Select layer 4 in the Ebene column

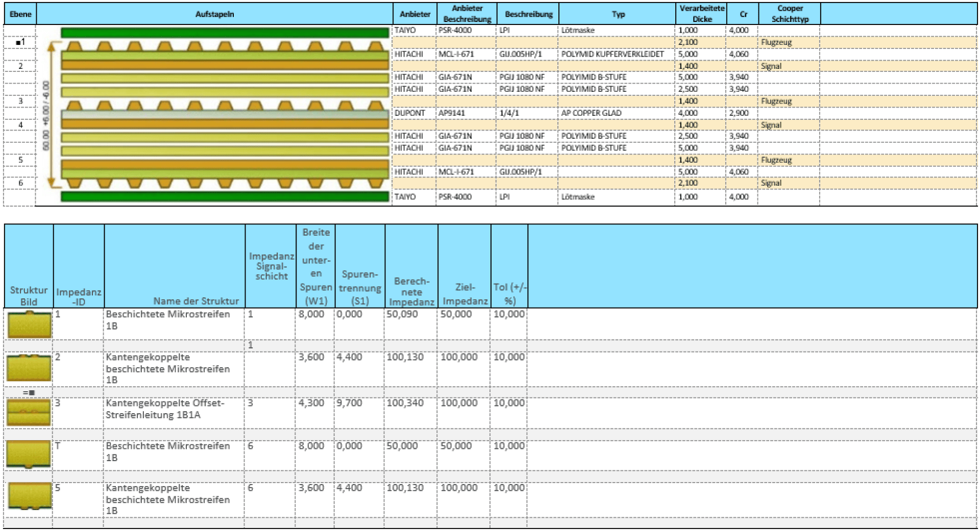coord(20,124)
